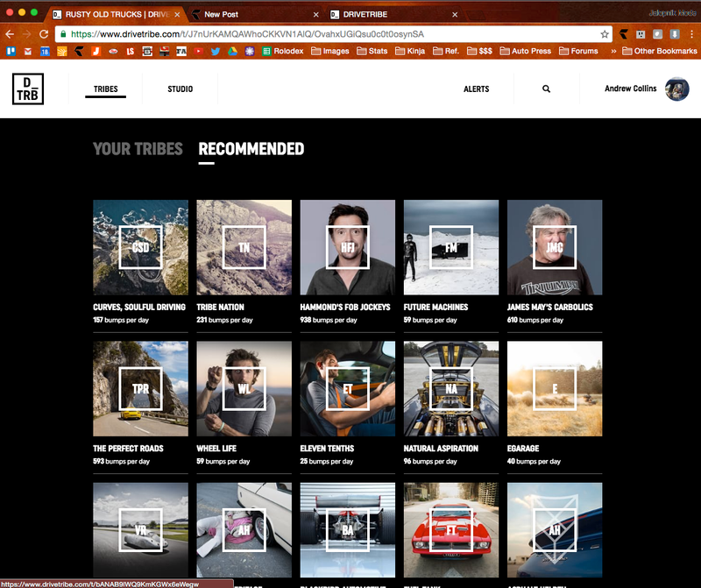The image size is (701, 588).
Task: Open JAMES MAY'S CARBOLICS tribe title
Action: [x=550, y=308]
